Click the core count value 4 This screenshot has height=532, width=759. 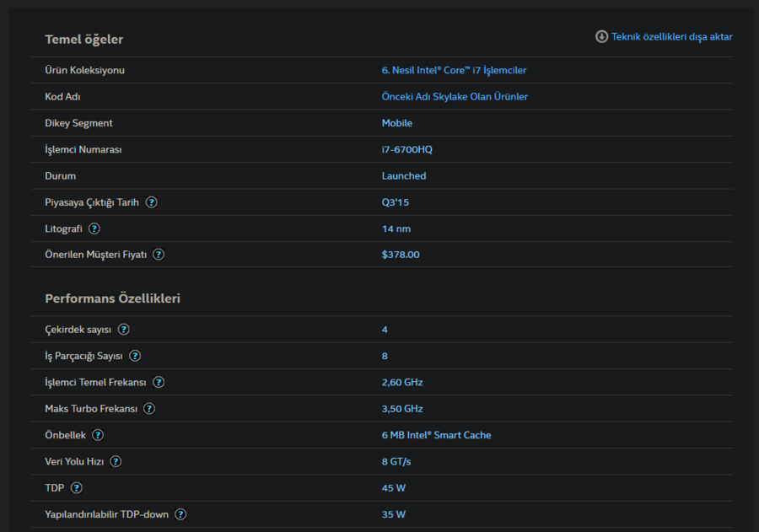[385, 330]
